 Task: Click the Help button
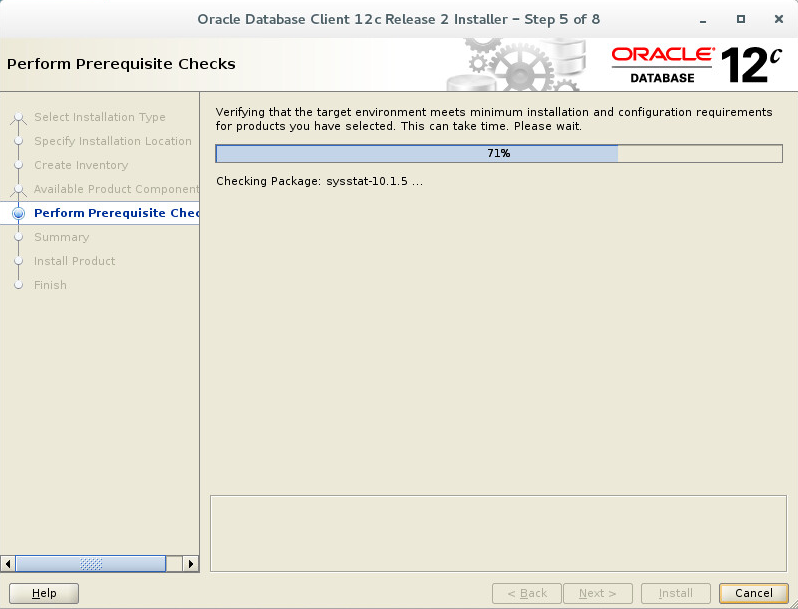[44, 593]
